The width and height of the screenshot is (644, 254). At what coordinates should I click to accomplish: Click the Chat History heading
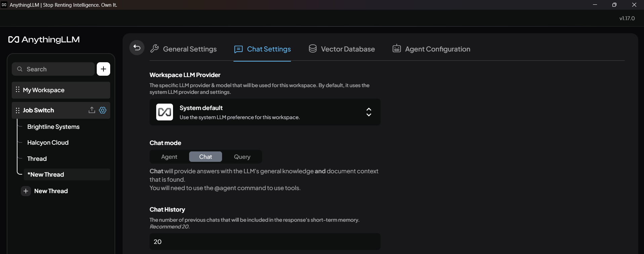pos(167,210)
